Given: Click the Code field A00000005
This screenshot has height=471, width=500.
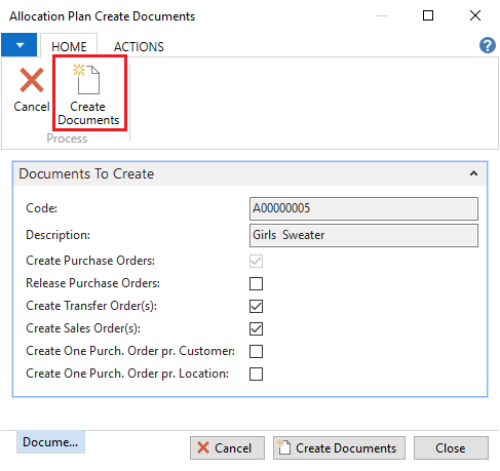Looking at the screenshot, I should click(364, 209).
